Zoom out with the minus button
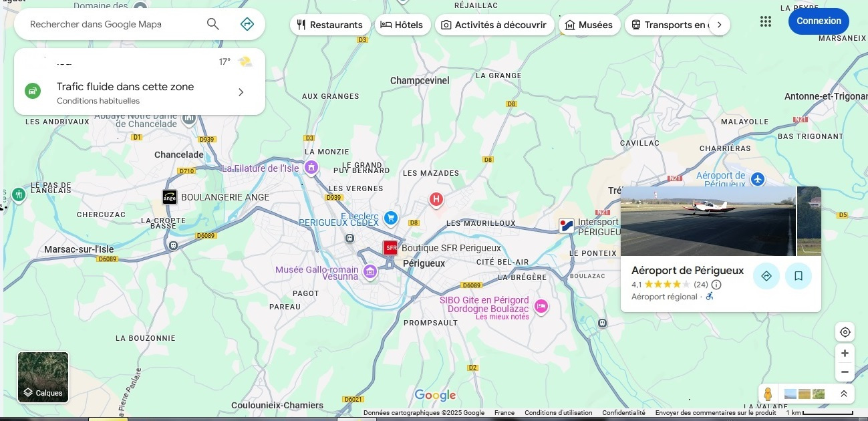Image resolution: width=868 pixels, height=421 pixels. pyautogui.click(x=845, y=372)
